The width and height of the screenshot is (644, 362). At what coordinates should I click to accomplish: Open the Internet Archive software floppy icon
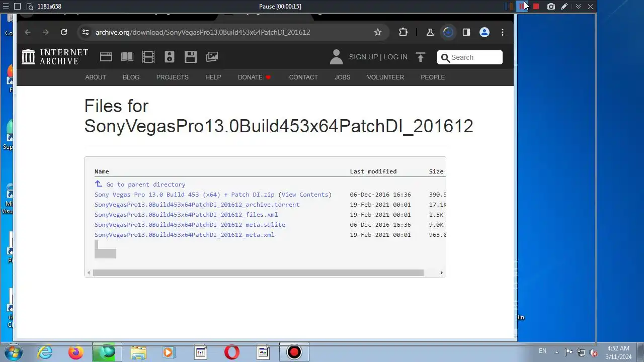click(191, 57)
